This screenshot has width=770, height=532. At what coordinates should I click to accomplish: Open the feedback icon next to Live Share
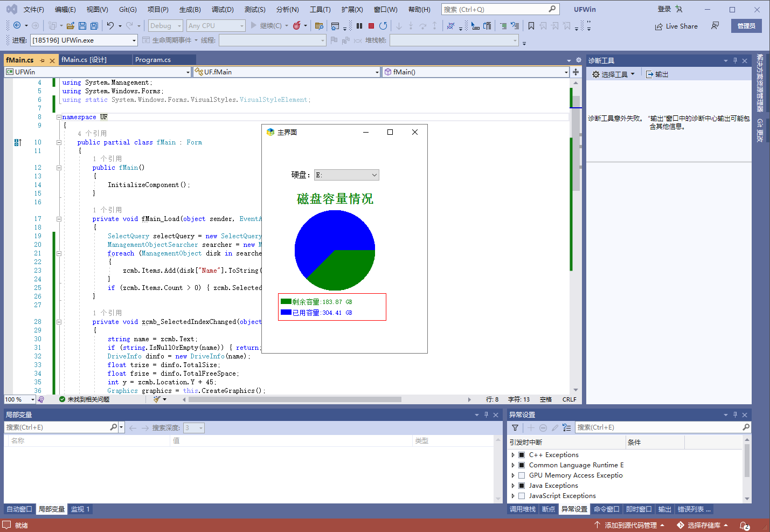715,25
